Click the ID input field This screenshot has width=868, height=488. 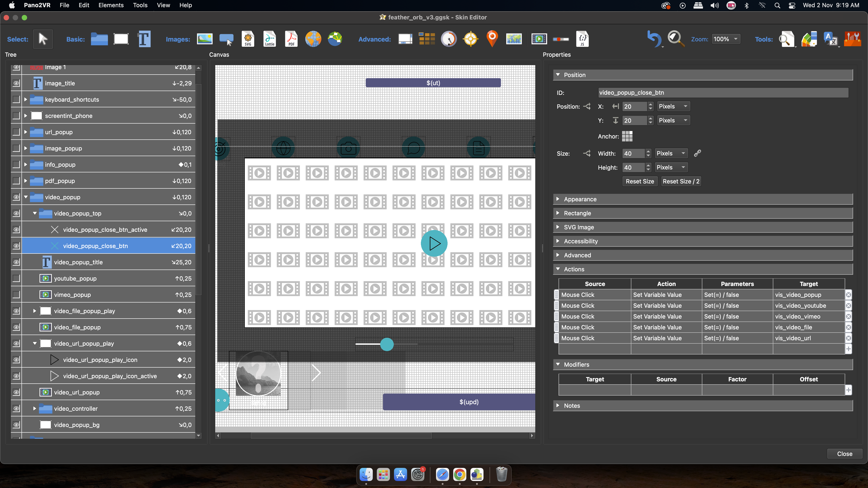723,93
